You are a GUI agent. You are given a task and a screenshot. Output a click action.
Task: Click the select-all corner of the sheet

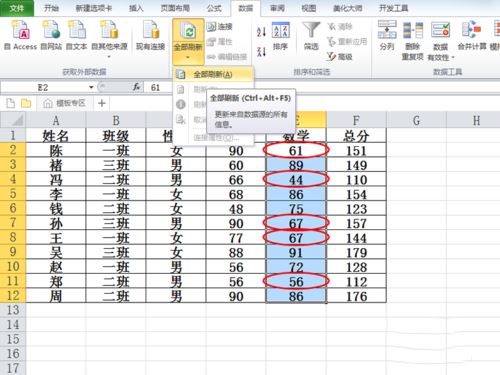point(13,120)
